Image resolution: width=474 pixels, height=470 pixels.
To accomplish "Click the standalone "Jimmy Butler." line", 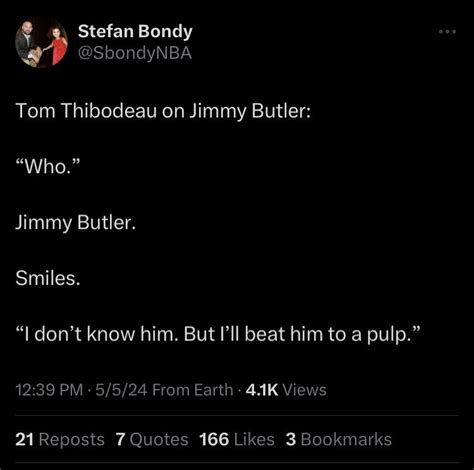I will [x=76, y=222].
